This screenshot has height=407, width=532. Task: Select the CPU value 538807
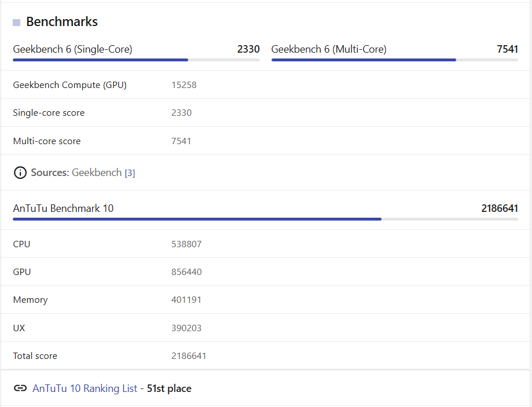click(x=186, y=244)
